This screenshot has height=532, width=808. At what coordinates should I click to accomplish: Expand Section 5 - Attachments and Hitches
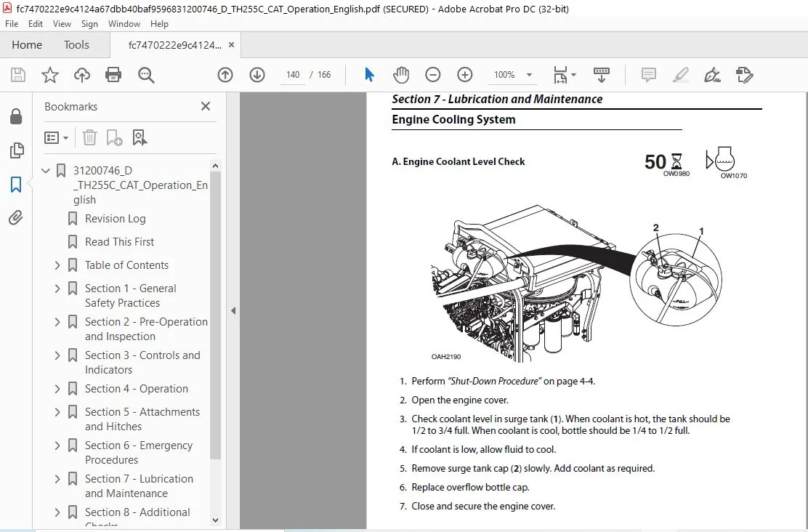[57, 412]
